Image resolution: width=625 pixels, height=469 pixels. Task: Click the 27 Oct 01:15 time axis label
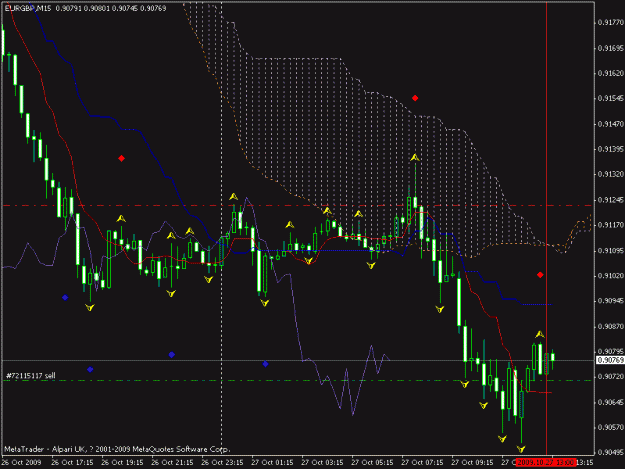pos(272,463)
